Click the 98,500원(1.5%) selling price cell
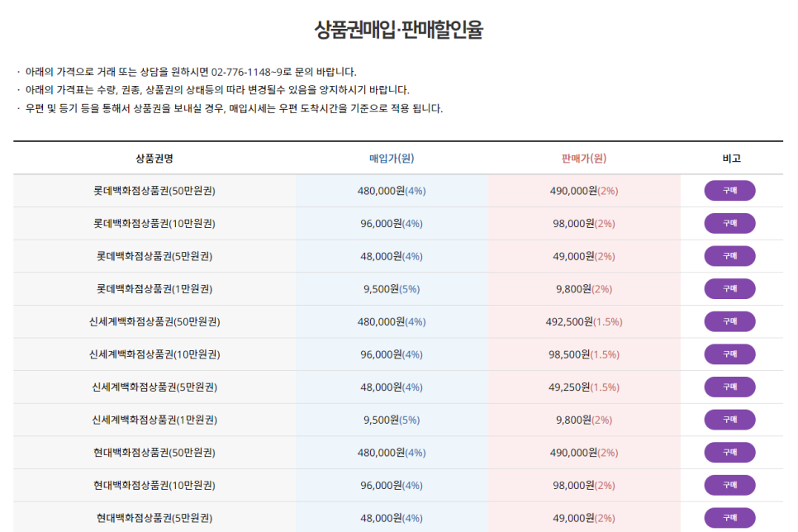 (x=584, y=354)
